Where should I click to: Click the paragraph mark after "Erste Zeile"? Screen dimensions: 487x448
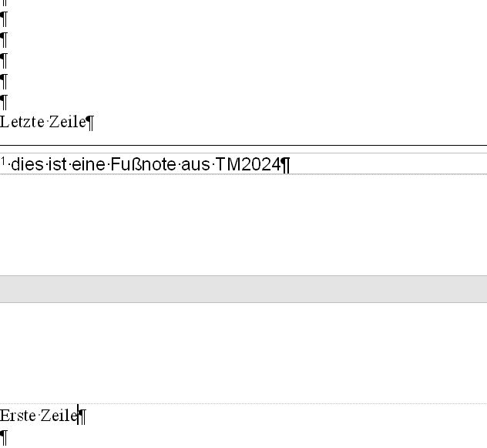point(83,416)
